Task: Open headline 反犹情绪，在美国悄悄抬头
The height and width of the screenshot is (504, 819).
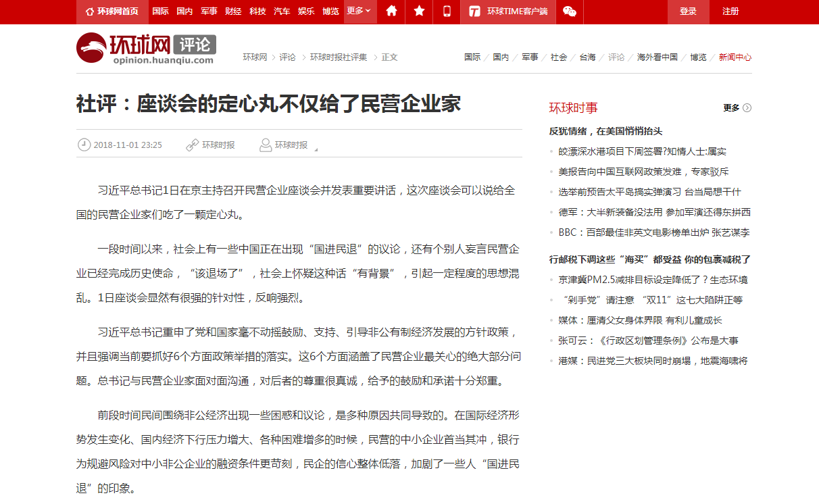Action: pos(605,131)
